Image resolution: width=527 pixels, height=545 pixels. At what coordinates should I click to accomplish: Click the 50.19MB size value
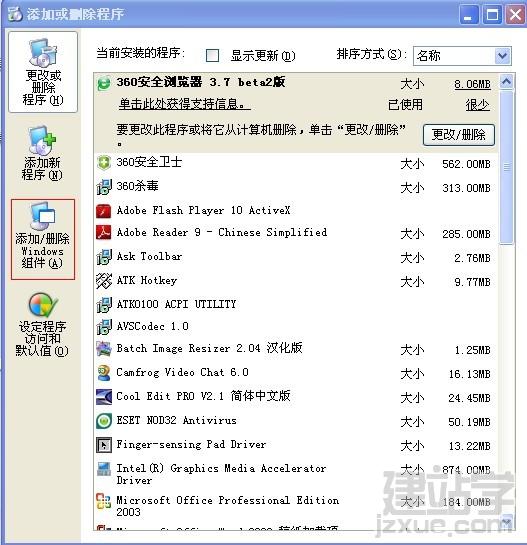(469, 422)
